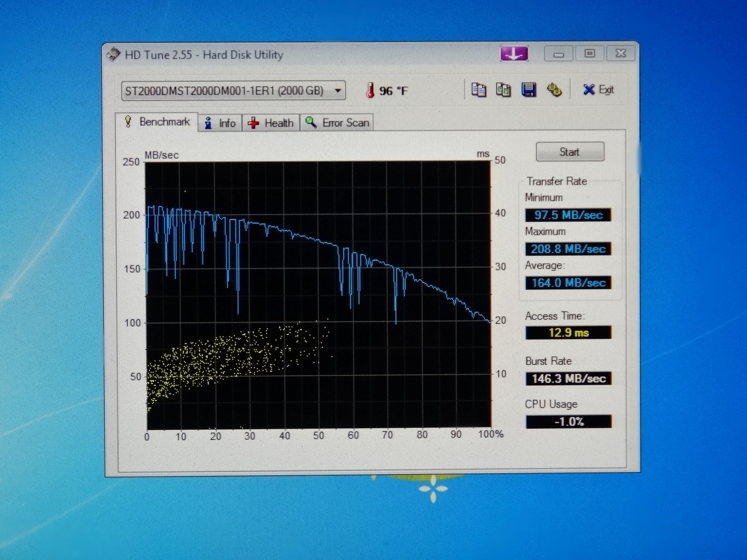Click the purple download arrow title bar button
This screenshot has height=560, width=747.
514,54
